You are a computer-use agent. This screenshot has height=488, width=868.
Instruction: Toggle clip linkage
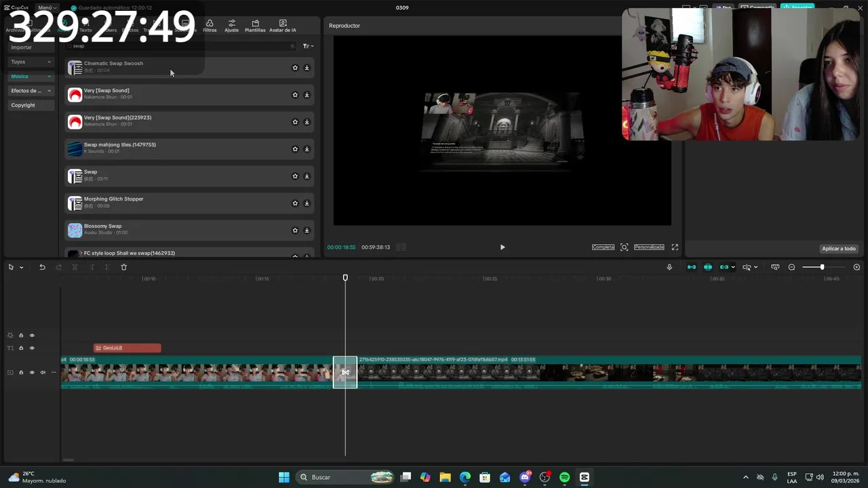point(724,267)
